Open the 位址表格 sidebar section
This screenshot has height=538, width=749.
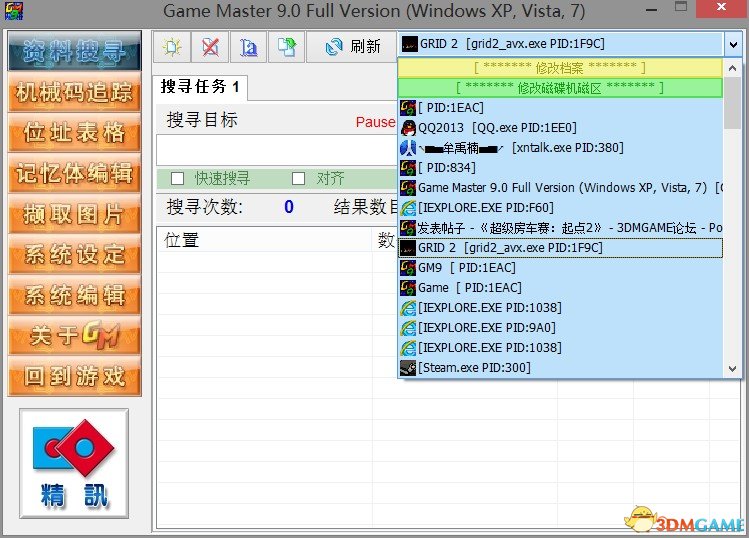pyautogui.click(x=75, y=132)
